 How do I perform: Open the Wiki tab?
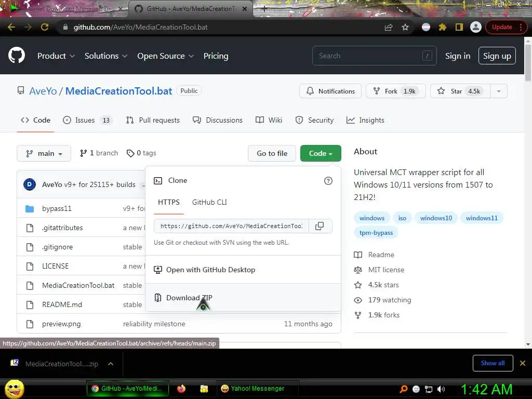tap(269, 120)
